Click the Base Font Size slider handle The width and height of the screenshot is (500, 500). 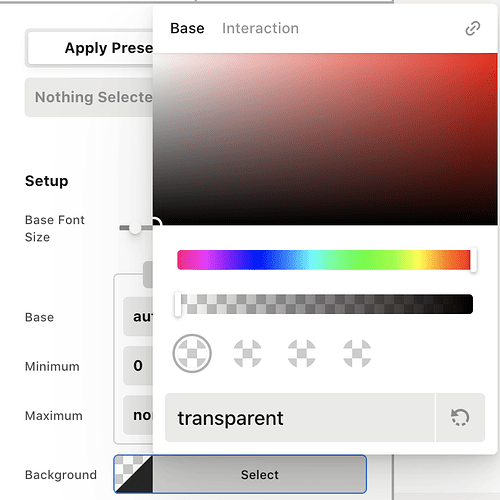point(135,228)
